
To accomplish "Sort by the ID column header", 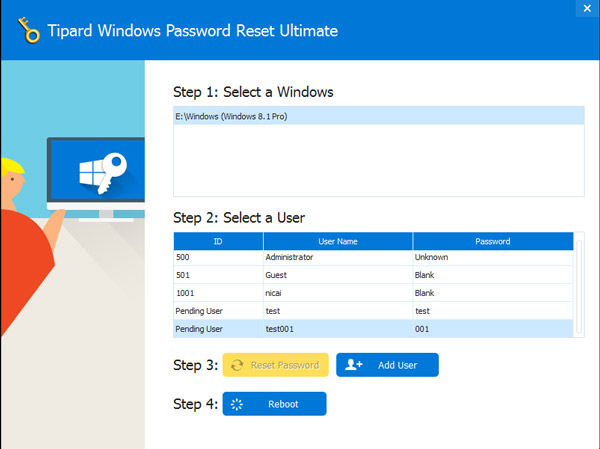I will pos(218,241).
